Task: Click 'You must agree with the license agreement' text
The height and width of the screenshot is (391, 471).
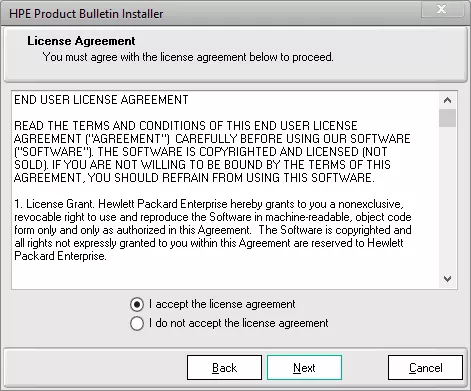Action: [188, 57]
